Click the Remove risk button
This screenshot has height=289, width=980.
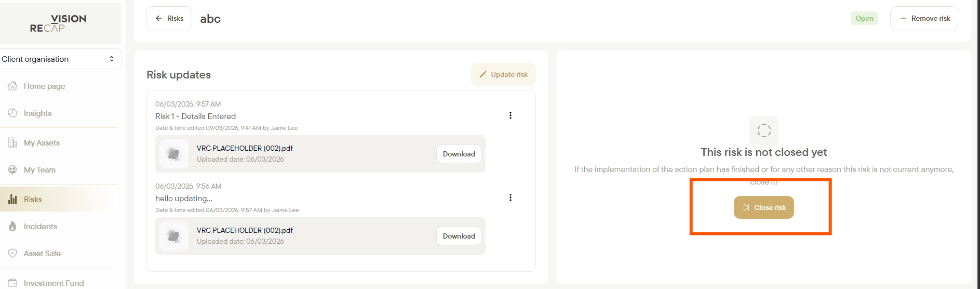click(924, 18)
